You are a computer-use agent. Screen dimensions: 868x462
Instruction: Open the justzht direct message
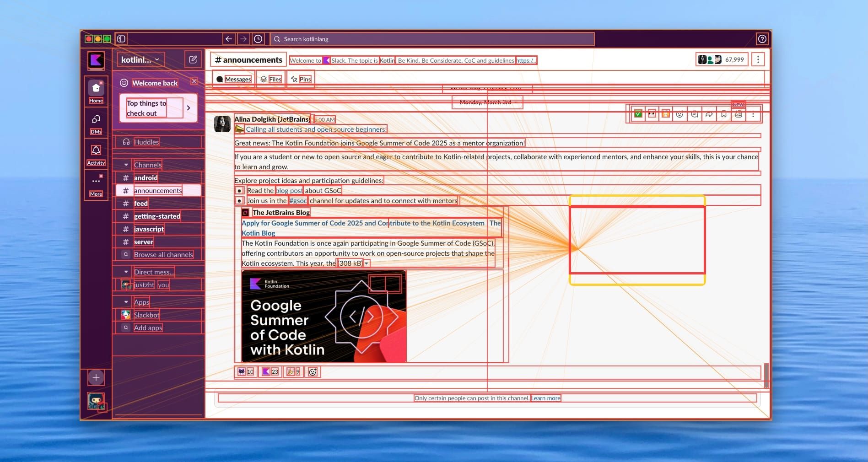tap(158, 285)
